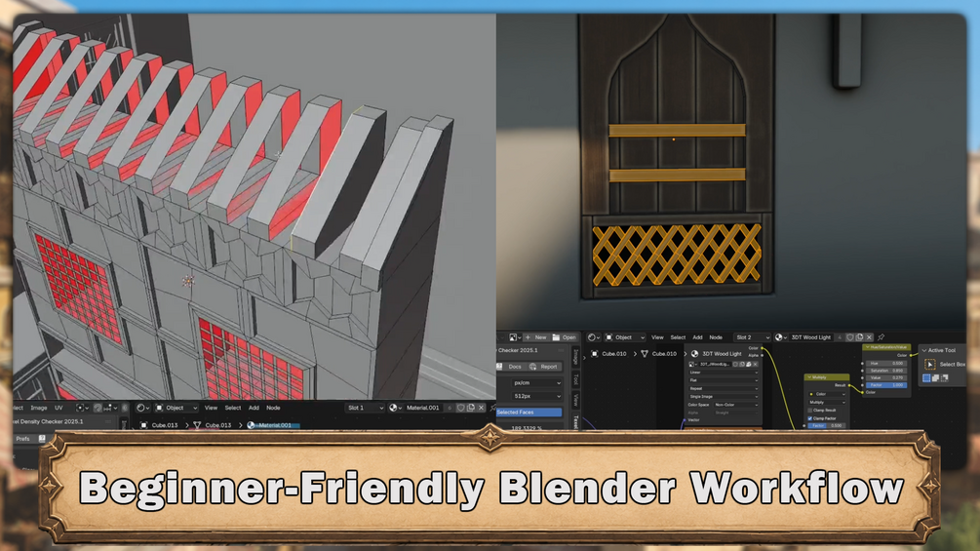980x551 pixels.
Task: Click Cube.010 object breadcrumb
Action: pyautogui.click(x=608, y=354)
